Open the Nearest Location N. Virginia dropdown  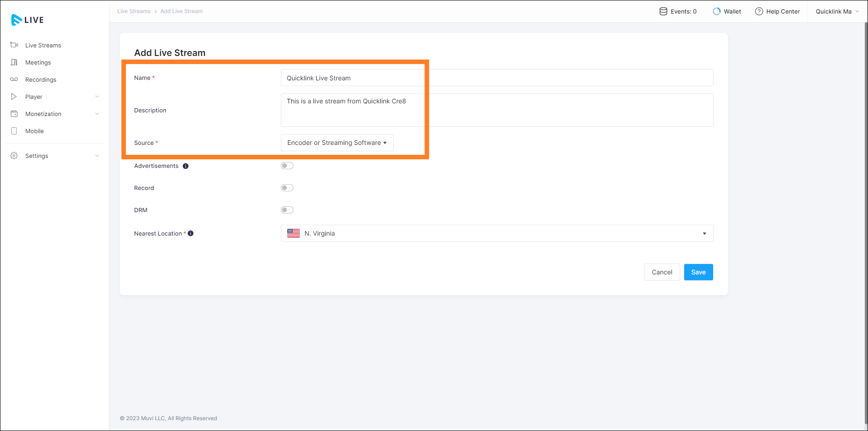point(497,233)
